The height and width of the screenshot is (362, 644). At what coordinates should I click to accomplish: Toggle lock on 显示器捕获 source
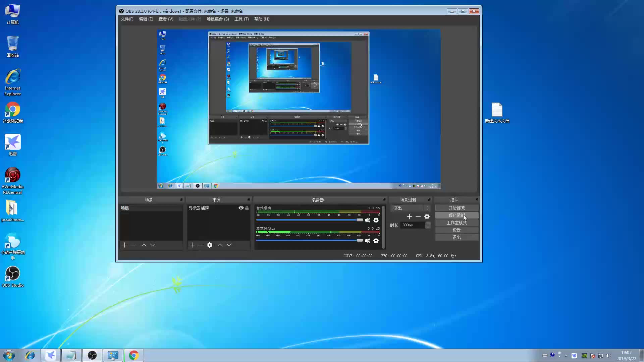[247, 208]
